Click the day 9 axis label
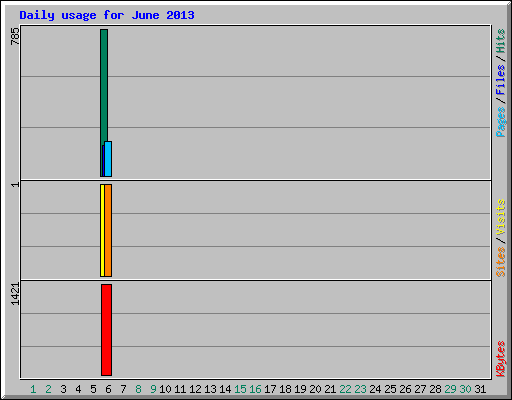Screen dimensions: 512x400 153,389
